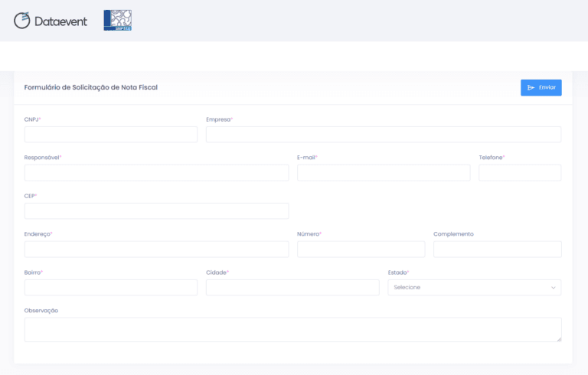
Task: Click the chevron arrow in the Estado select
Action: pos(553,288)
